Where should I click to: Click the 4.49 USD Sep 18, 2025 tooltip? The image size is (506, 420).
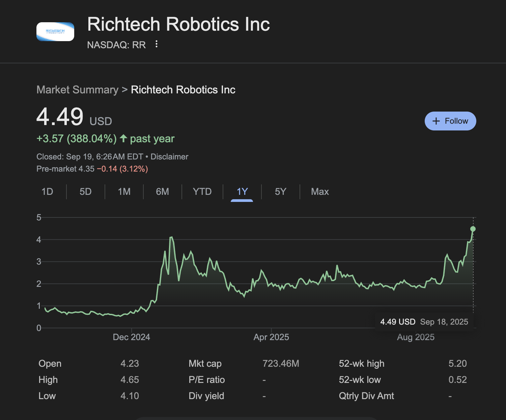(424, 322)
